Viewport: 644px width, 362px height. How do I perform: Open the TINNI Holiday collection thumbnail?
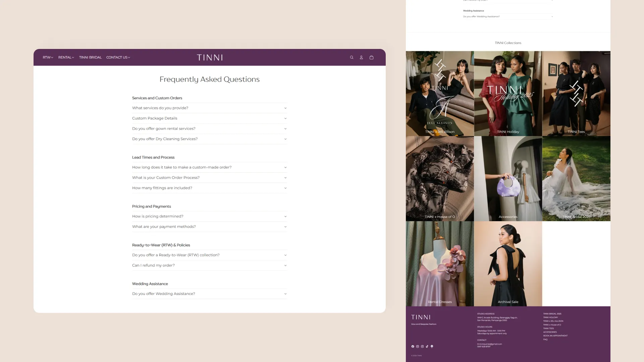click(x=508, y=94)
